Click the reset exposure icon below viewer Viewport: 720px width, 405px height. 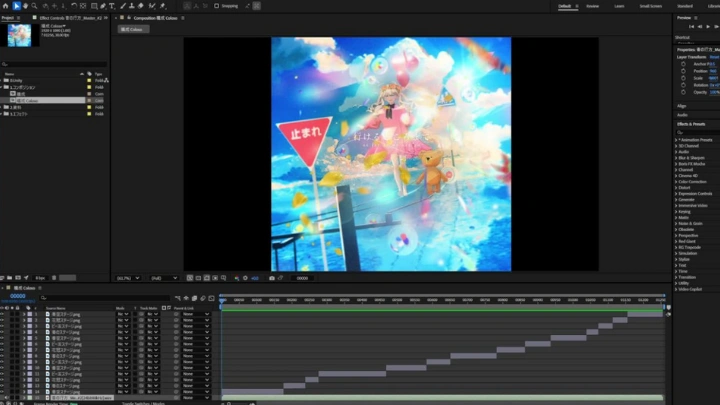tap(245, 278)
